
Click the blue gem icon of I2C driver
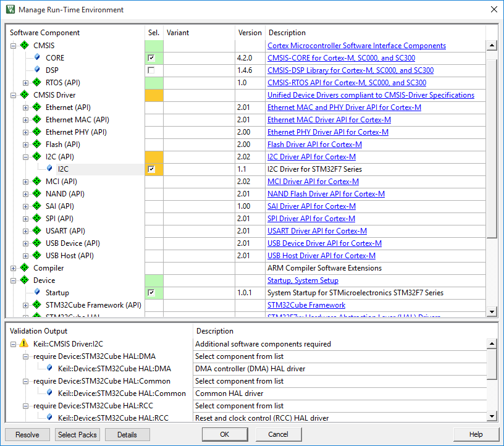[x=49, y=169]
